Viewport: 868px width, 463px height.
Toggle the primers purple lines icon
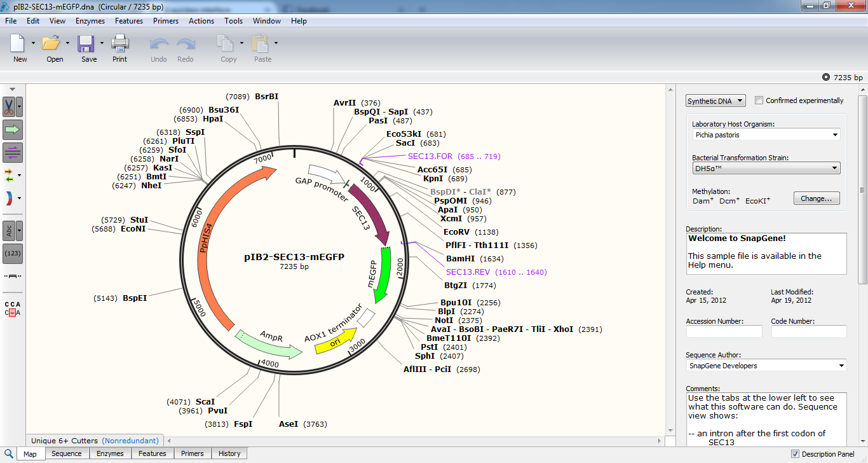tap(13, 153)
